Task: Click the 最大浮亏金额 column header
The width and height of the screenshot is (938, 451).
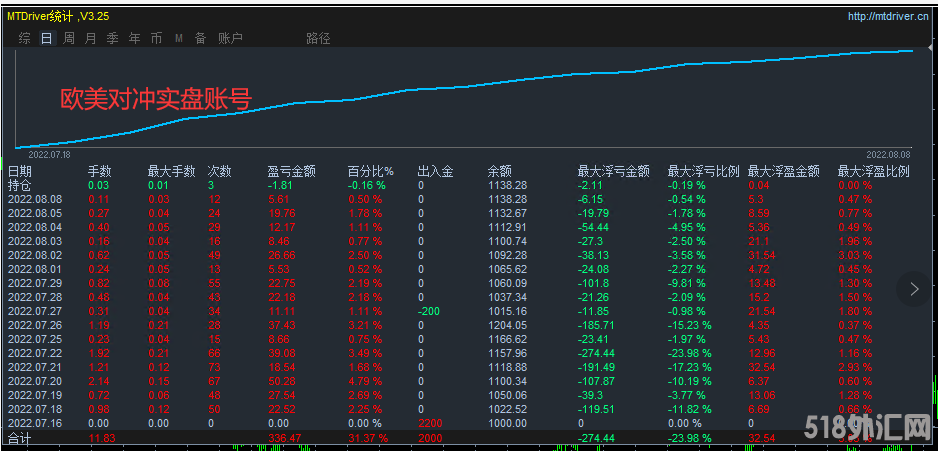Action: pos(613,171)
